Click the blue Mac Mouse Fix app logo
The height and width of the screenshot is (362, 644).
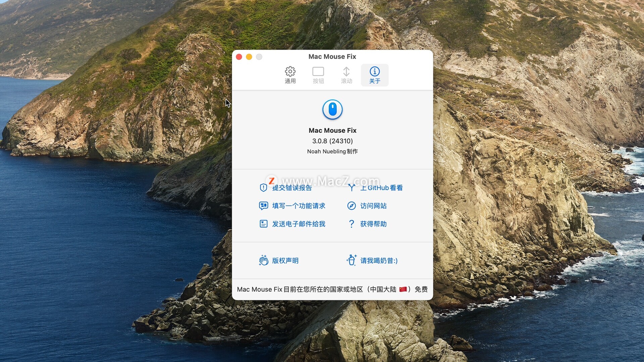click(x=332, y=109)
